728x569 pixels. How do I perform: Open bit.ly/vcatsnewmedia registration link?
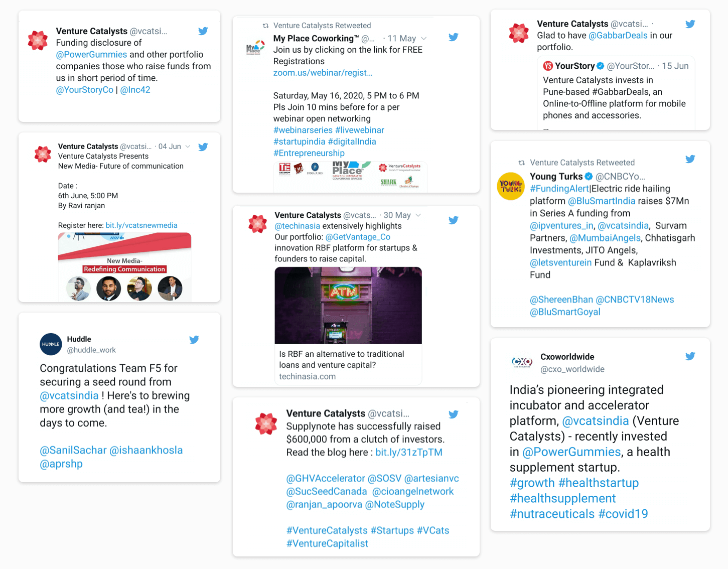tap(141, 225)
